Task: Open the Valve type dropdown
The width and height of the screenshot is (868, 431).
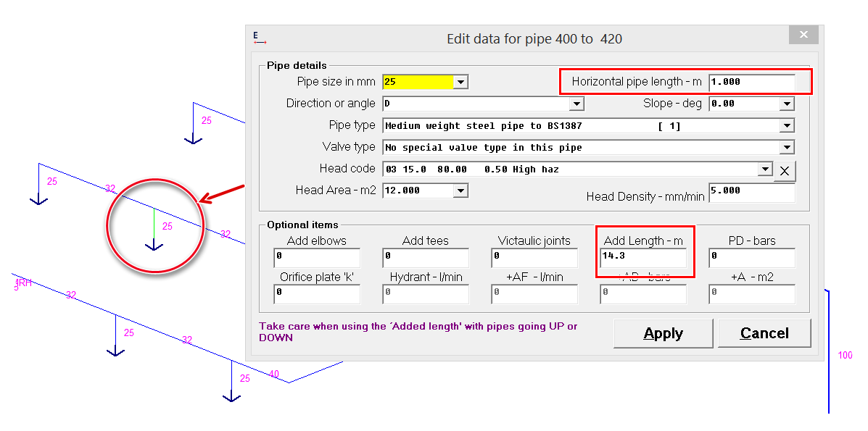Action: coord(787,148)
